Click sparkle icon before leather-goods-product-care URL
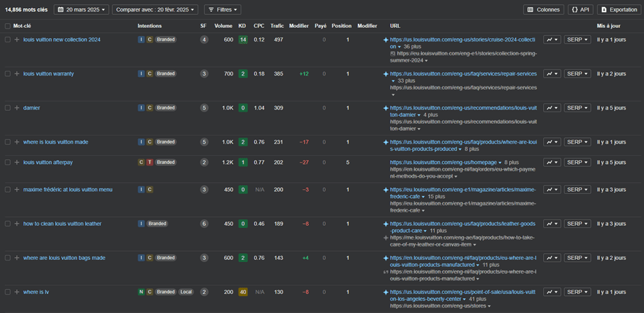The height and width of the screenshot is (313, 644). (386, 224)
